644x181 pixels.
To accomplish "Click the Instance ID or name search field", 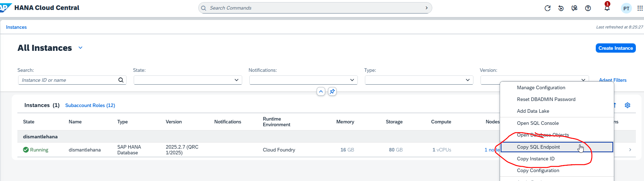I will click(x=69, y=80).
